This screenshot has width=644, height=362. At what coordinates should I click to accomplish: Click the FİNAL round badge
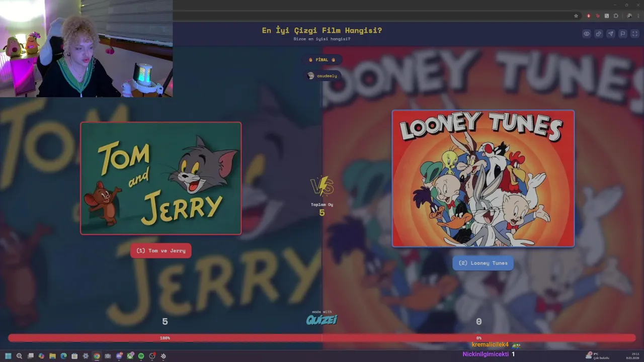[322, 60]
